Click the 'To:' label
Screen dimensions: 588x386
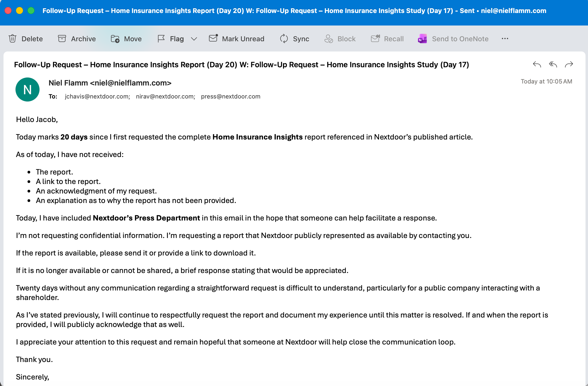pyautogui.click(x=53, y=96)
